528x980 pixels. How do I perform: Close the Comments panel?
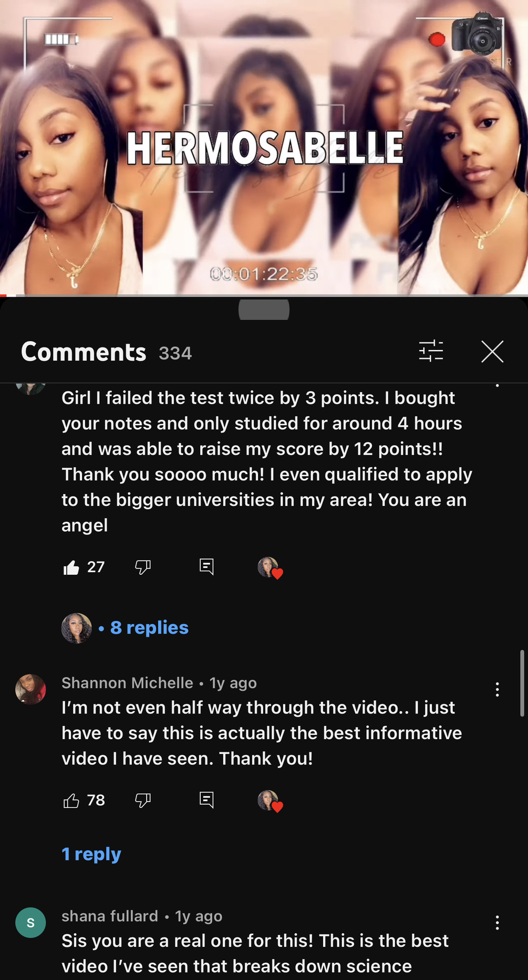pos(492,351)
